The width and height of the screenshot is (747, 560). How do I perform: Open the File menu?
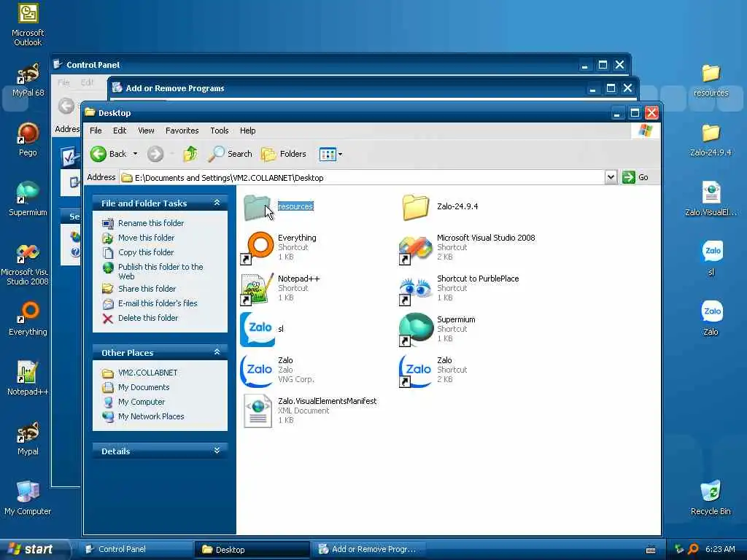click(x=96, y=131)
